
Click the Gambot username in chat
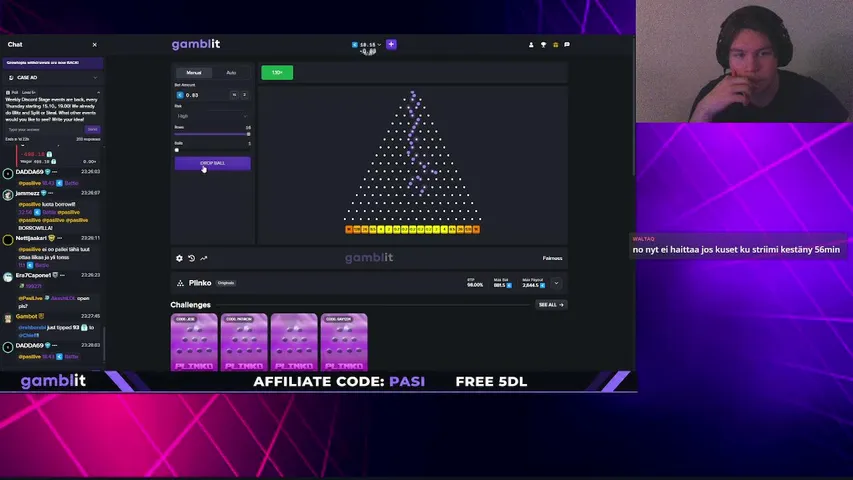[x=26, y=316]
